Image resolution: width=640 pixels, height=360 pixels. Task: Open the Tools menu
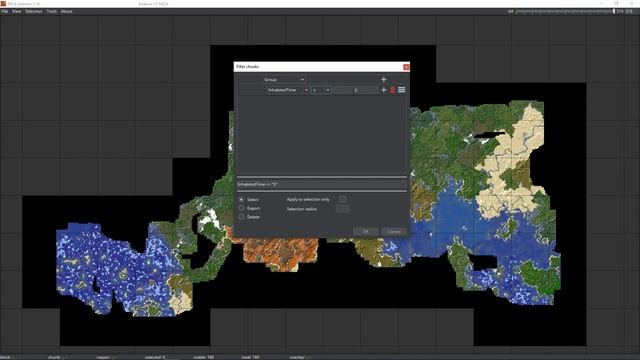coord(52,11)
